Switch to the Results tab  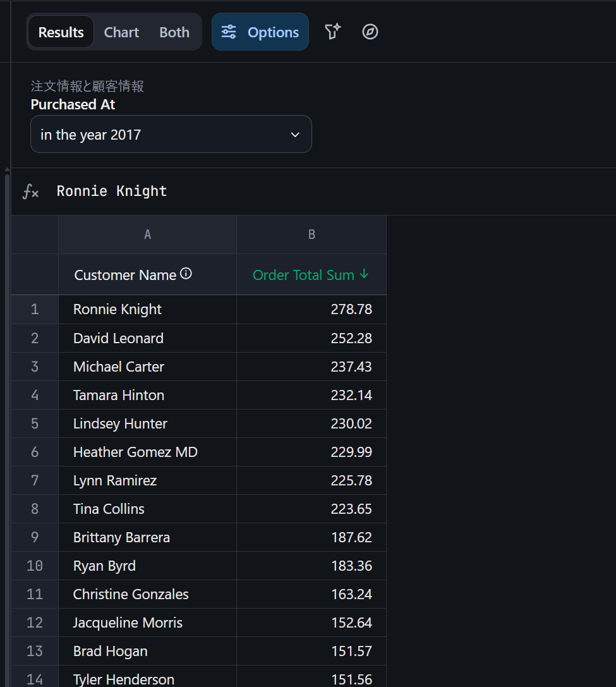(x=61, y=32)
